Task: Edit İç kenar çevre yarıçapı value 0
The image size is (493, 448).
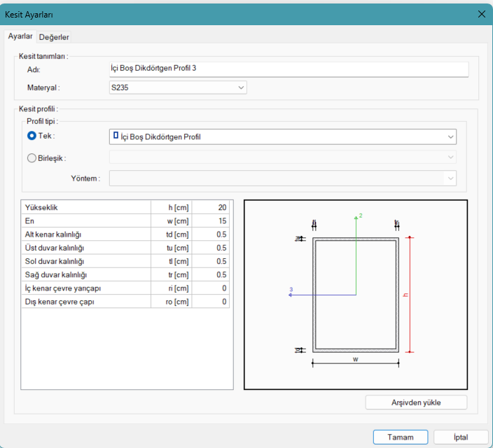Action: pos(210,288)
